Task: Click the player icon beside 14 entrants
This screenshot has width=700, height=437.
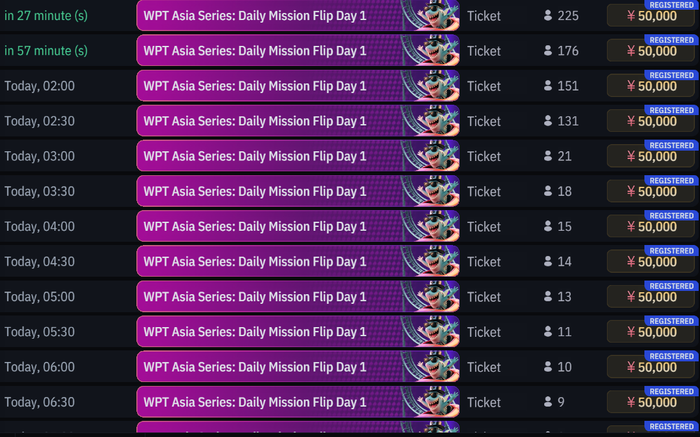Action: [548, 262]
